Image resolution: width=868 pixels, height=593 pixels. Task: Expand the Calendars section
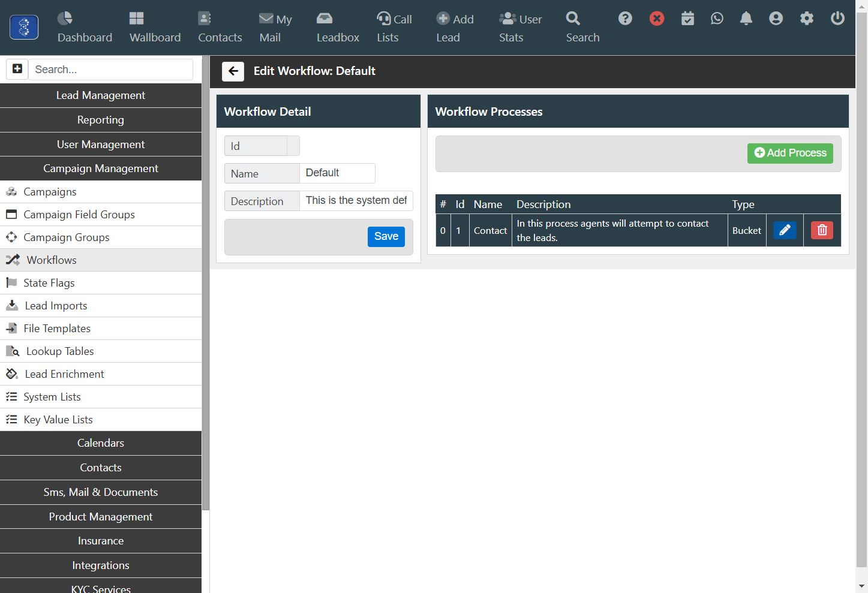click(x=101, y=443)
